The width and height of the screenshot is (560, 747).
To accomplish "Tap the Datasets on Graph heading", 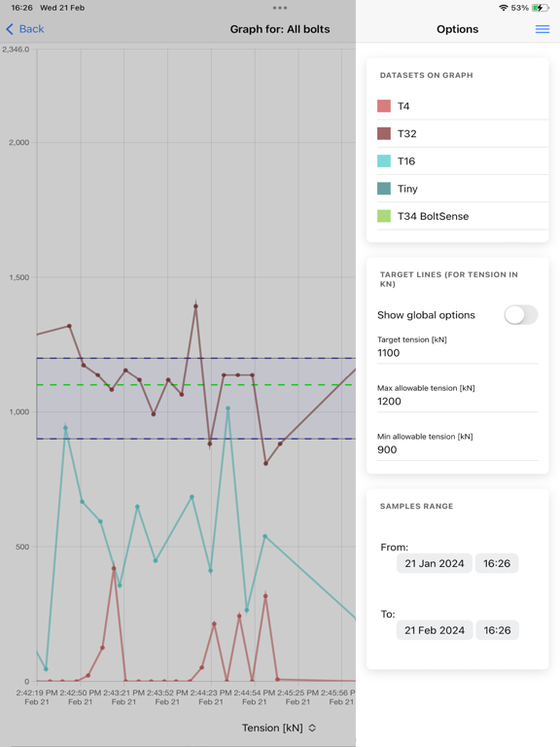I will pos(426,75).
